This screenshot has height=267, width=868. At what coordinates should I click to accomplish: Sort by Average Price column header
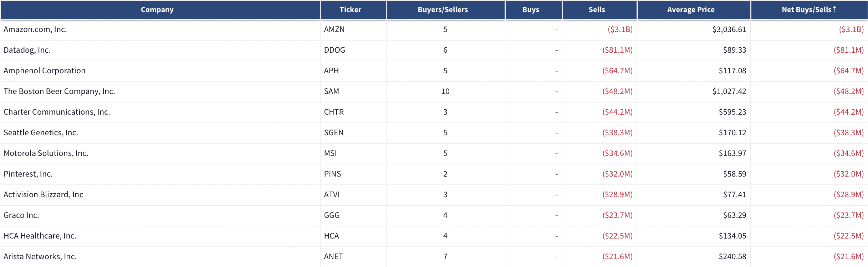691,10
